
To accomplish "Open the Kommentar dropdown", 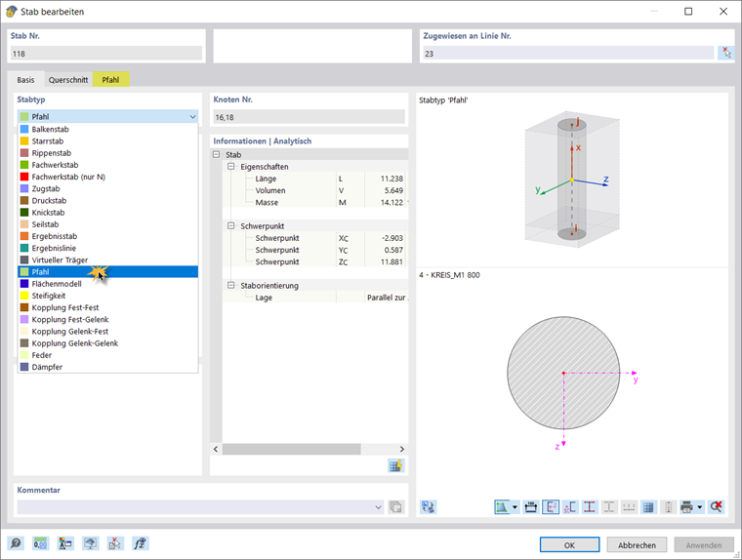I will (x=378, y=507).
